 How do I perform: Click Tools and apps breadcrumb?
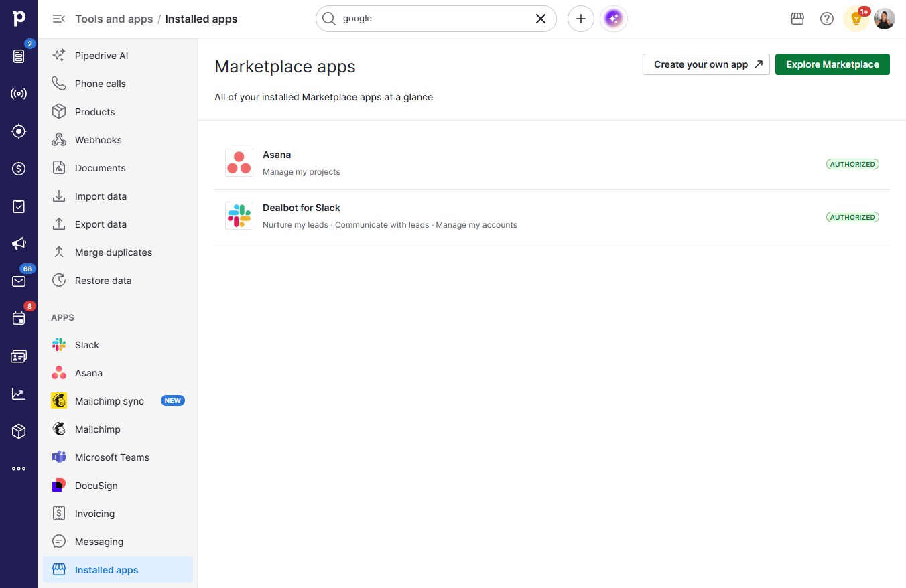(x=114, y=19)
